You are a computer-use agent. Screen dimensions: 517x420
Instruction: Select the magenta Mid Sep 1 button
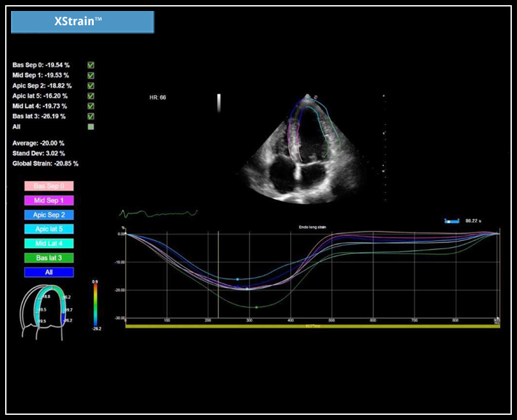[x=49, y=200]
